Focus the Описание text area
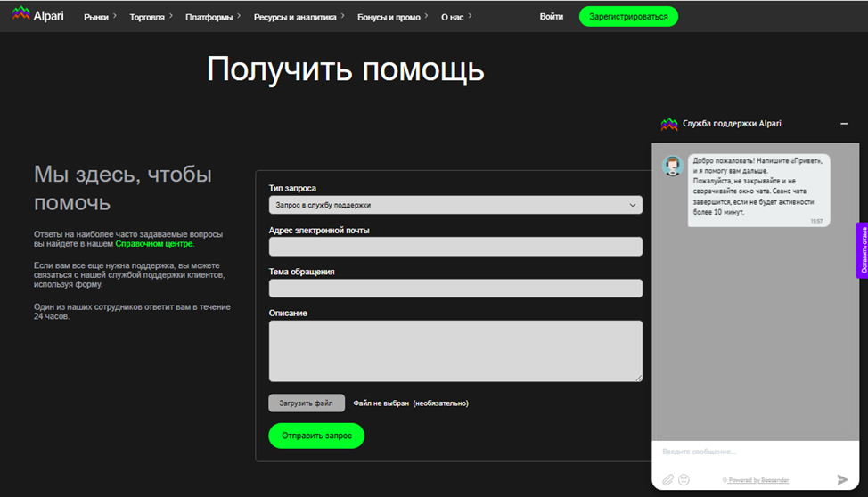 coord(455,351)
